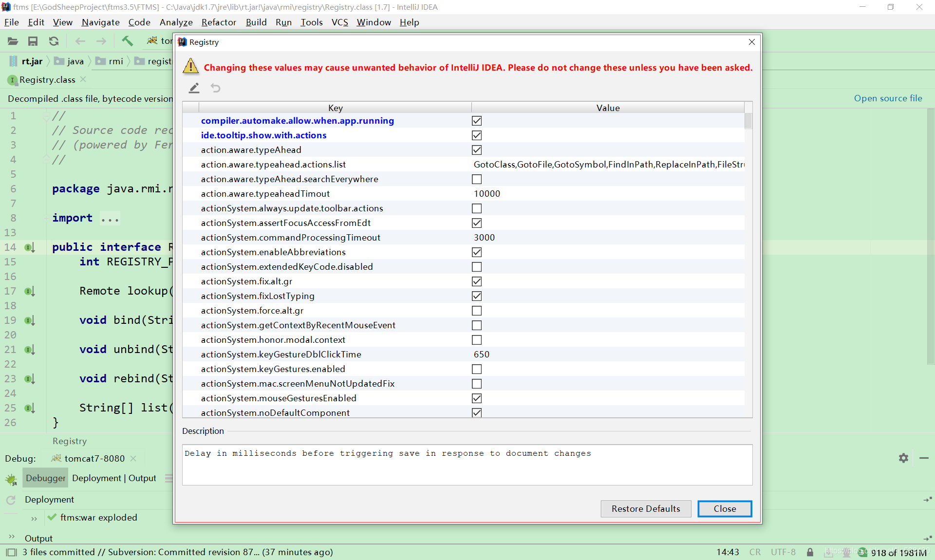This screenshot has height=560, width=935.
Task: Select the Debugger tab
Action: point(45,478)
